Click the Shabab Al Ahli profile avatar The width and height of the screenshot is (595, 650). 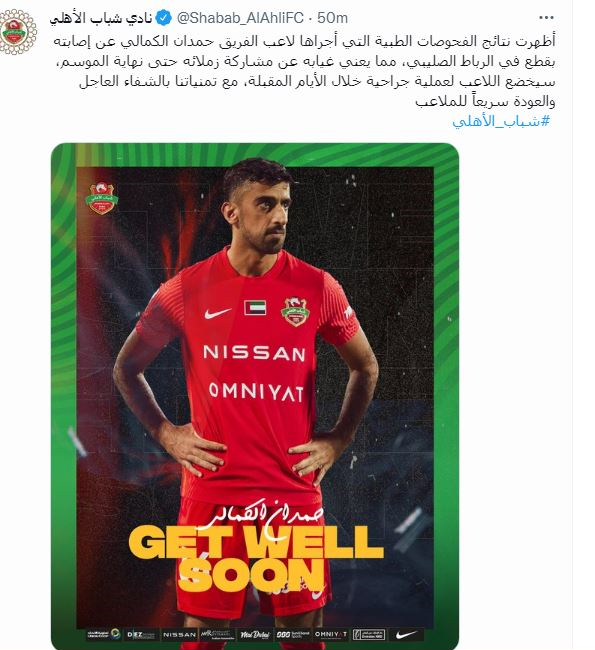(x=17, y=32)
